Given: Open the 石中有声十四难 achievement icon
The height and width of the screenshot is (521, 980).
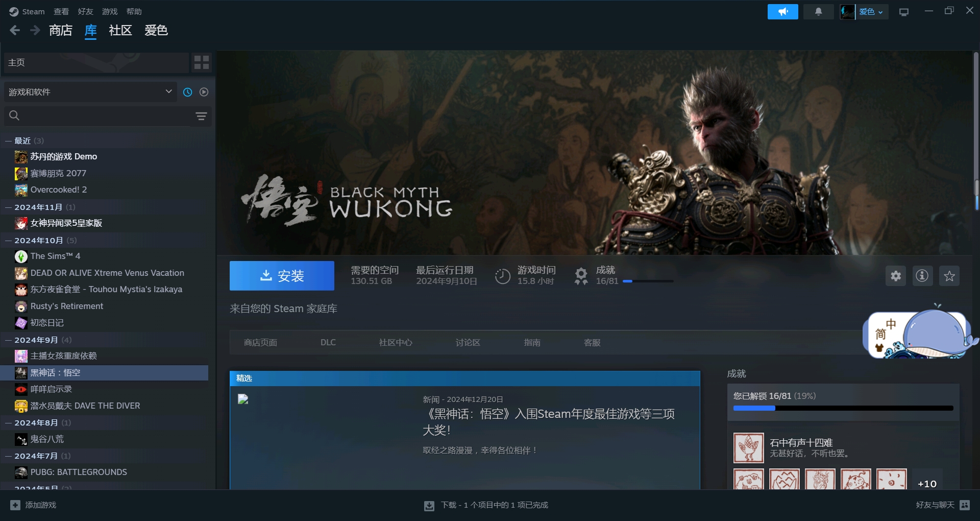Looking at the screenshot, I should click(x=749, y=448).
